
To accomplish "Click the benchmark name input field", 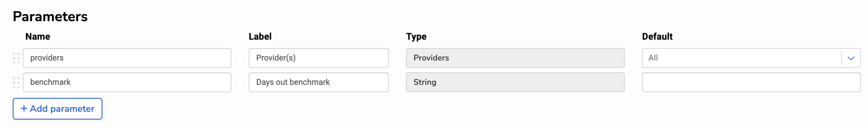I will click(127, 83).
